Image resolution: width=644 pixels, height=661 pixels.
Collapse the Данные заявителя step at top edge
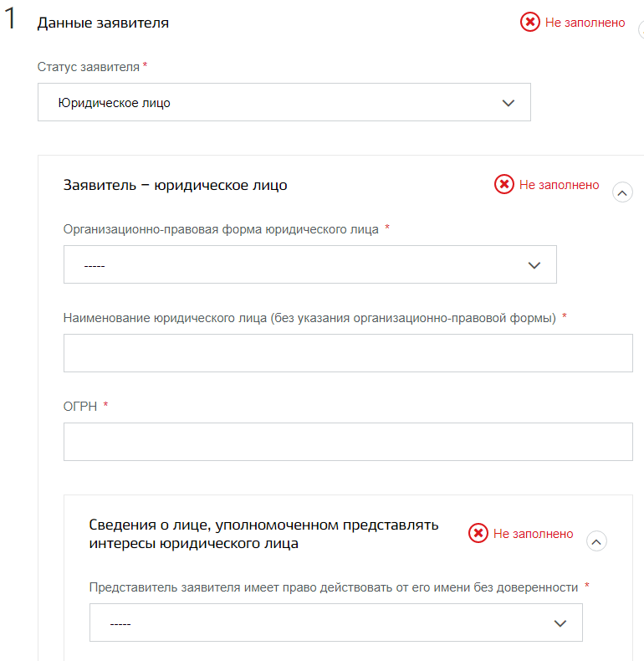(641, 30)
